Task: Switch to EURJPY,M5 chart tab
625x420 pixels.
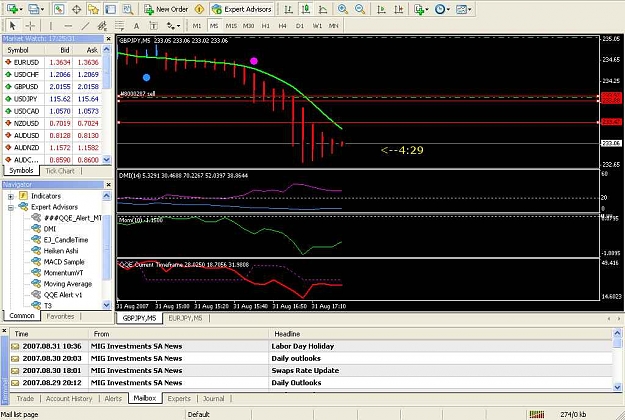Action: 185,318
